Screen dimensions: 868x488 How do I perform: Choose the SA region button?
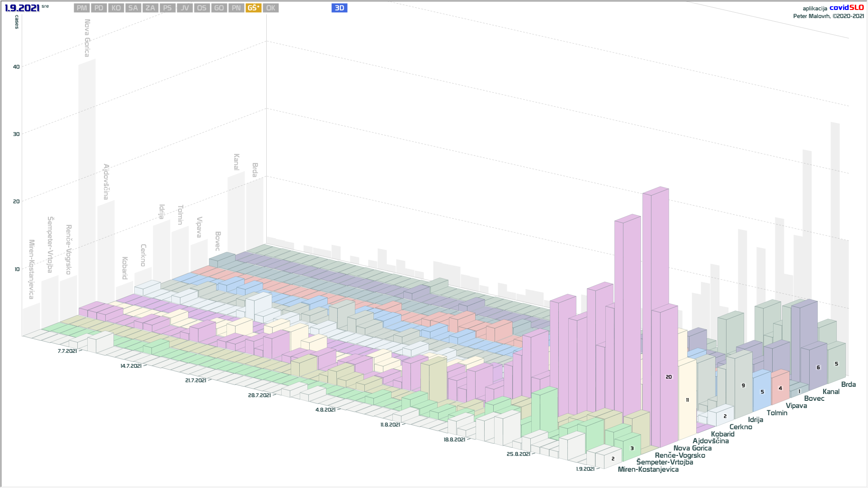pyautogui.click(x=133, y=8)
